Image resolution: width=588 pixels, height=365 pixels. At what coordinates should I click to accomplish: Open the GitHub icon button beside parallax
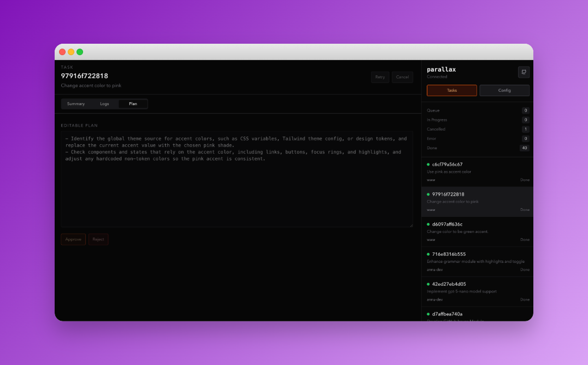coord(524,72)
